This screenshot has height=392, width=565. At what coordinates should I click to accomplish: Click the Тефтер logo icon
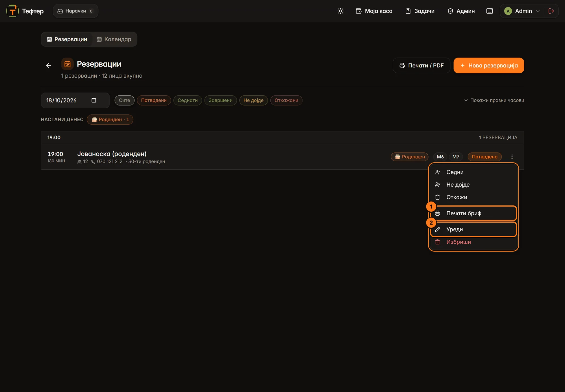(12, 11)
